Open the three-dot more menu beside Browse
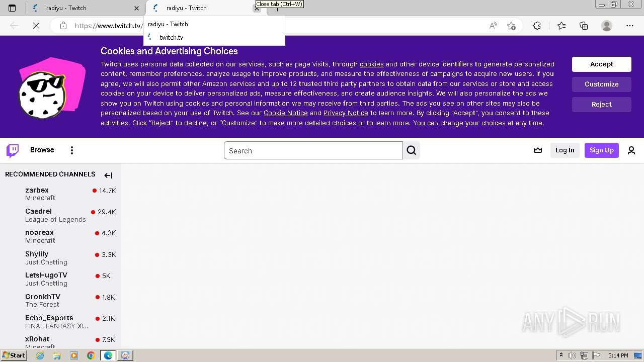 (x=72, y=150)
